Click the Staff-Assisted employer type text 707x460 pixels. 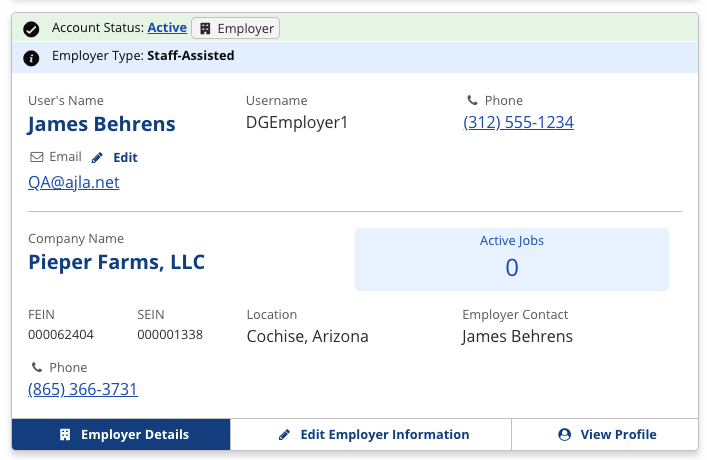point(191,55)
